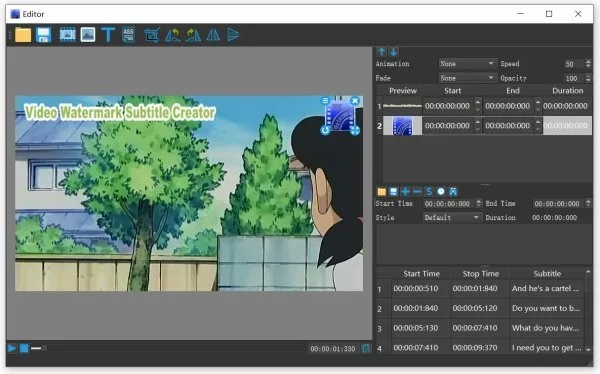This screenshot has width=600, height=374.
Task: Select the crop video tool
Action: coord(152,35)
